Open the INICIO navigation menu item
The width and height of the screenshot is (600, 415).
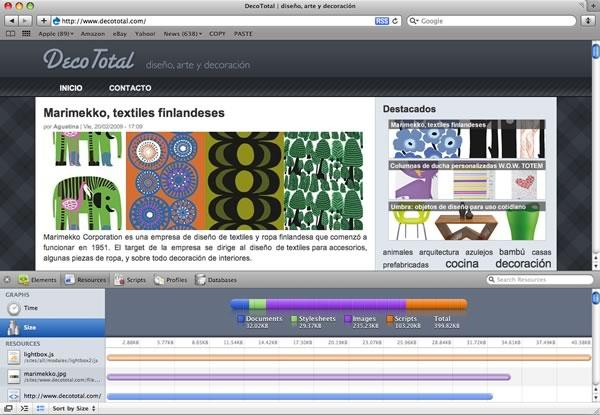coord(71,88)
